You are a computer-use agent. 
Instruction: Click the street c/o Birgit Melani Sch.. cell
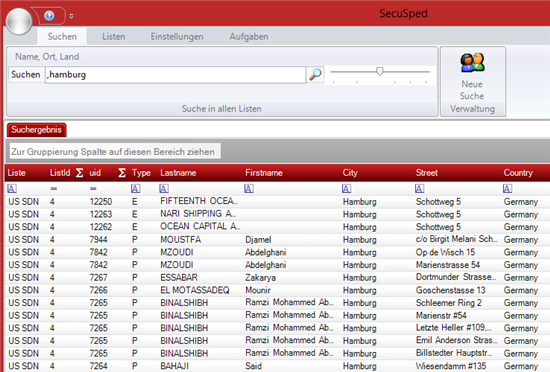pos(457,239)
